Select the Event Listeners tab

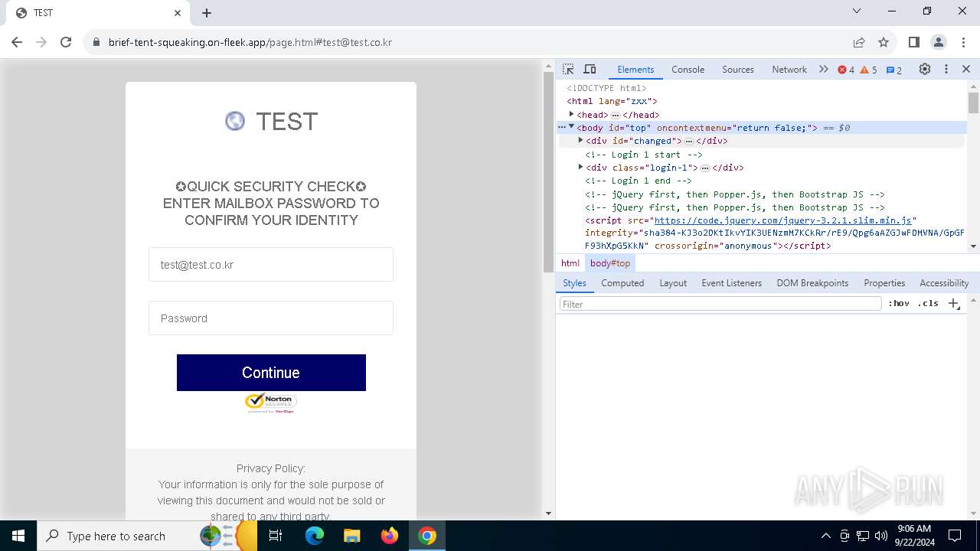pos(731,282)
